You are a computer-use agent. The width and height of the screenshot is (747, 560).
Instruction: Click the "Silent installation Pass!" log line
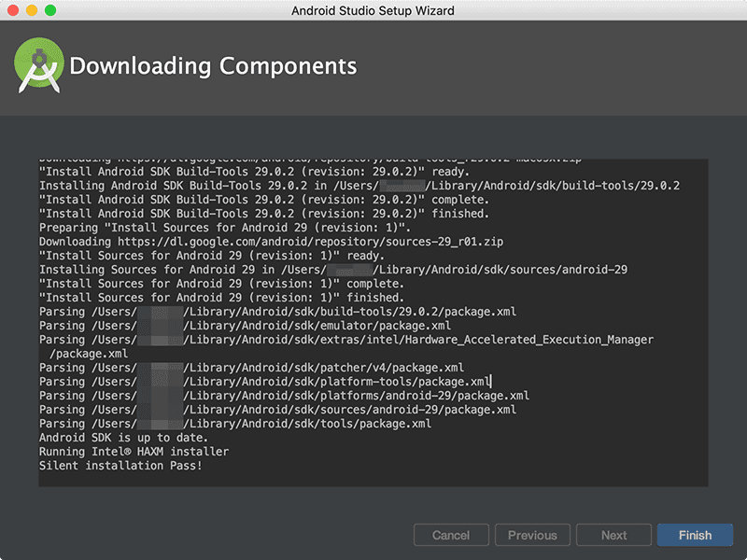(120, 465)
